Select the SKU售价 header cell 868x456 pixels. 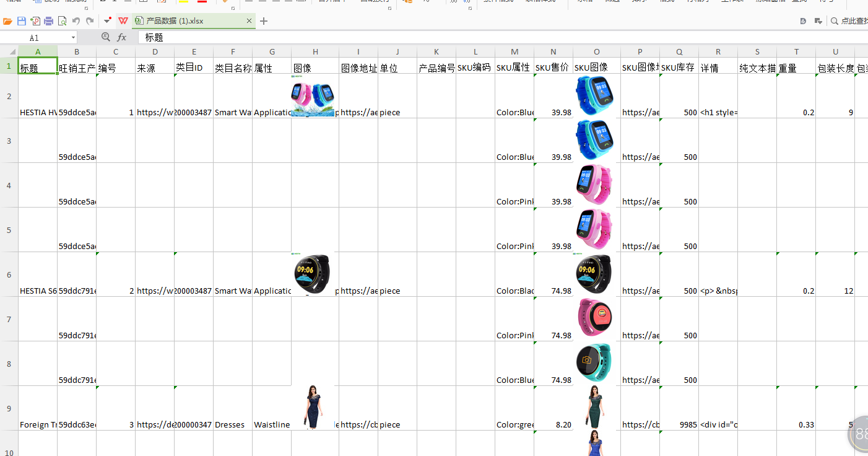(553, 66)
